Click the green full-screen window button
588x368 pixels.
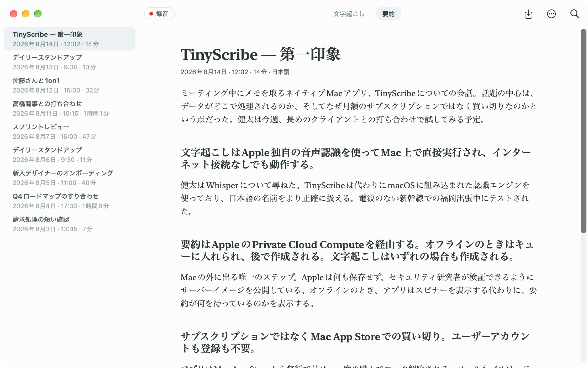click(38, 14)
